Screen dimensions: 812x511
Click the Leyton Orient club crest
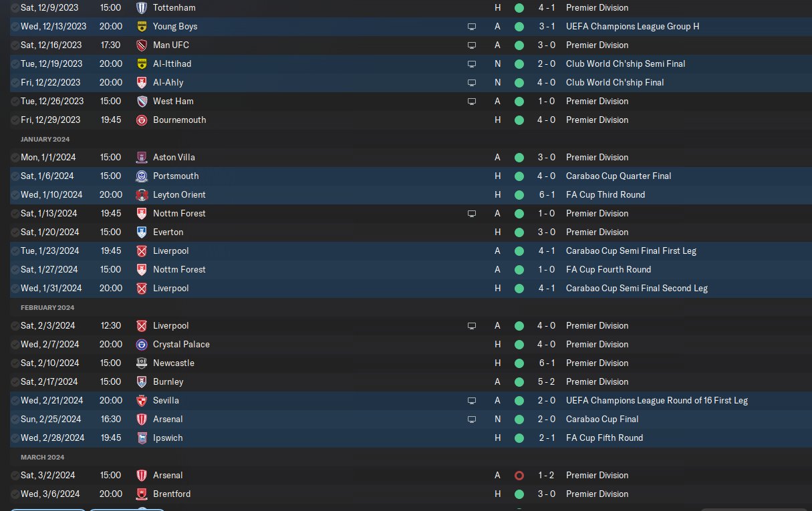tap(141, 195)
